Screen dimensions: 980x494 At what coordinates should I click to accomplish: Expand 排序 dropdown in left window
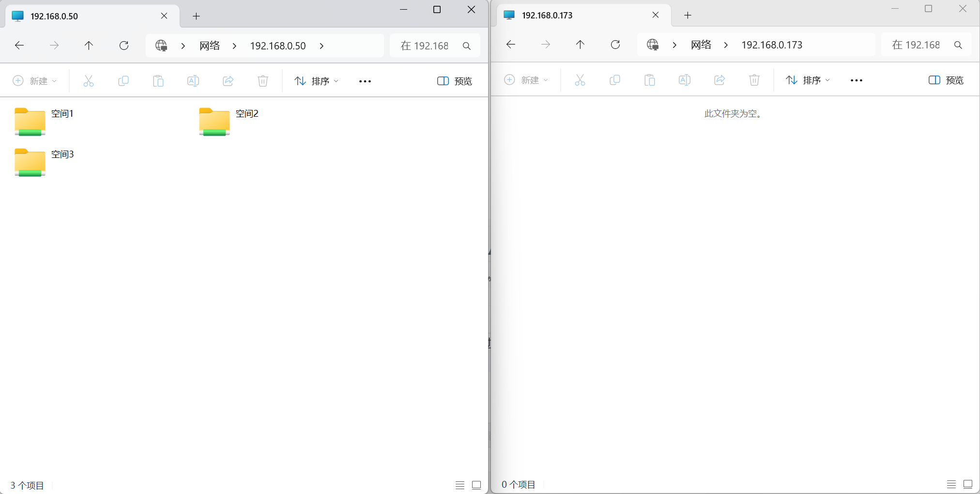click(x=316, y=81)
